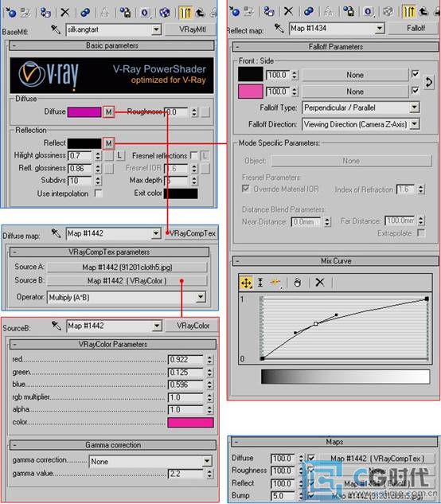Toggle Extrapolate checkbox
This screenshot has height=504, width=441.
click(421, 233)
